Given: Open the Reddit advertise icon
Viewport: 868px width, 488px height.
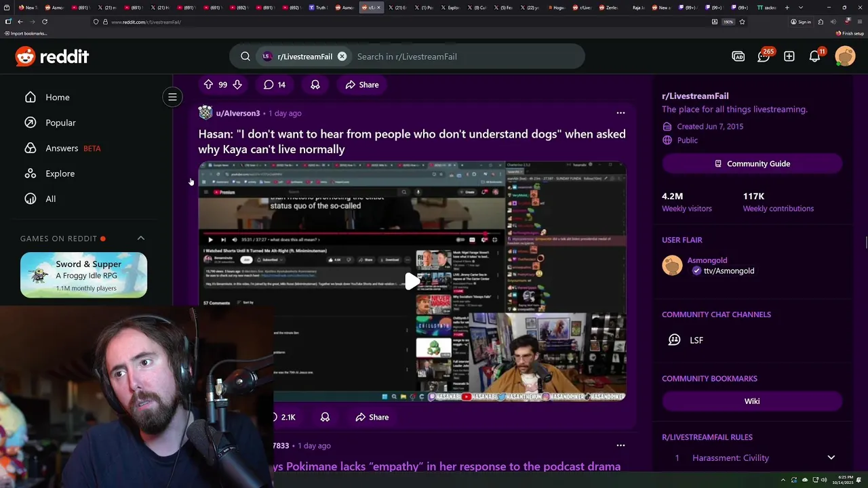Looking at the screenshot, I should tap(738, 57).
